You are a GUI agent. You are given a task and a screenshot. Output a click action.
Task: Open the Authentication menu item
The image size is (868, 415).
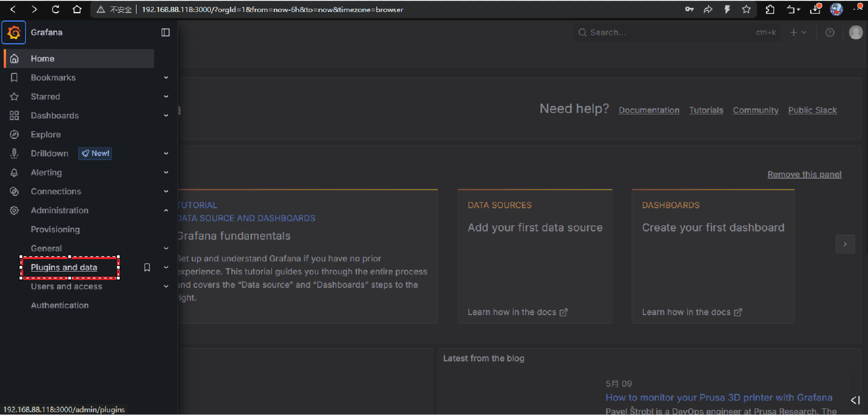tap(60, 305)
